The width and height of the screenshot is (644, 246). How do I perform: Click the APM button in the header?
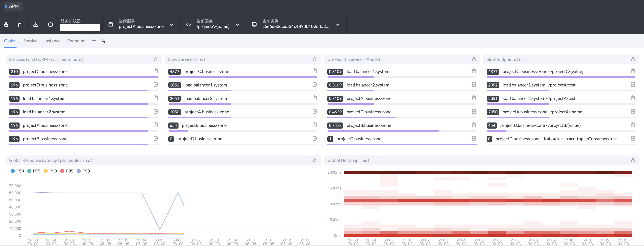[x=13, y=6]
